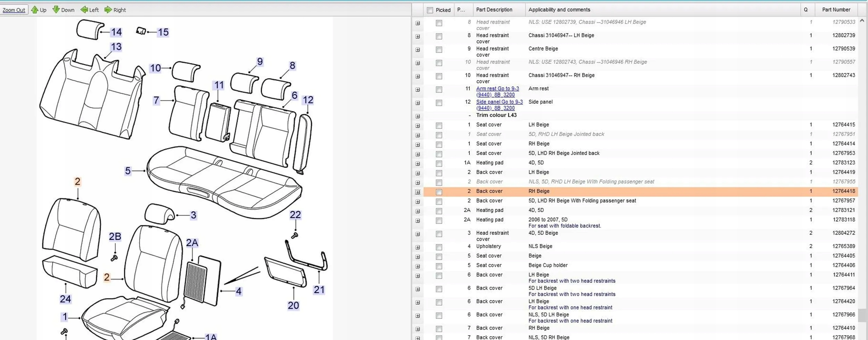Click the Q column header
Image resolution: width=868 pixels, height=340 pixels.
pyautogui.click(x=807, y=10)
